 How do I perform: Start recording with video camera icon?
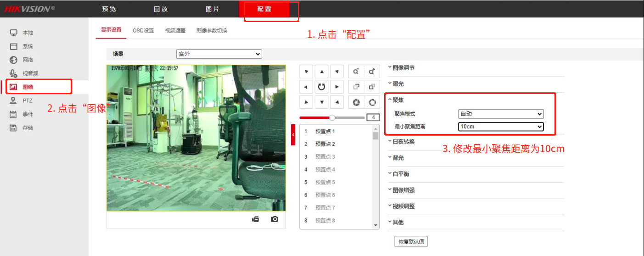255,219
